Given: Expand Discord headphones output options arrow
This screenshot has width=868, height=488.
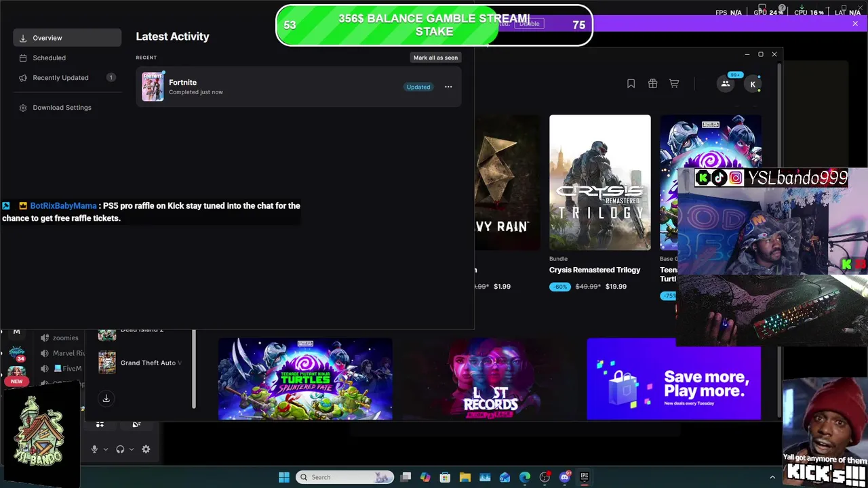Looking at the screenshot, I should click(132, 449).
